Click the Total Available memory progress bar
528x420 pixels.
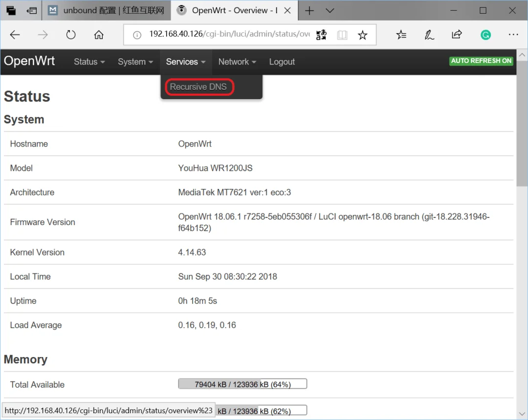tap(242, 384)
